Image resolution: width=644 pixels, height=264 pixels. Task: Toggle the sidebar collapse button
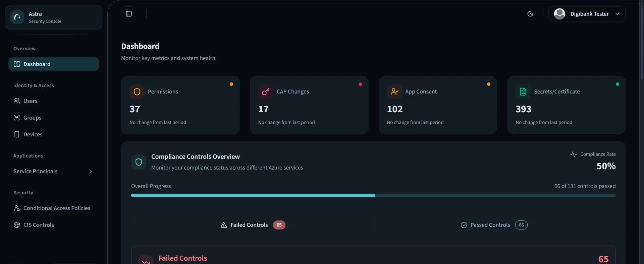[128, 14]
